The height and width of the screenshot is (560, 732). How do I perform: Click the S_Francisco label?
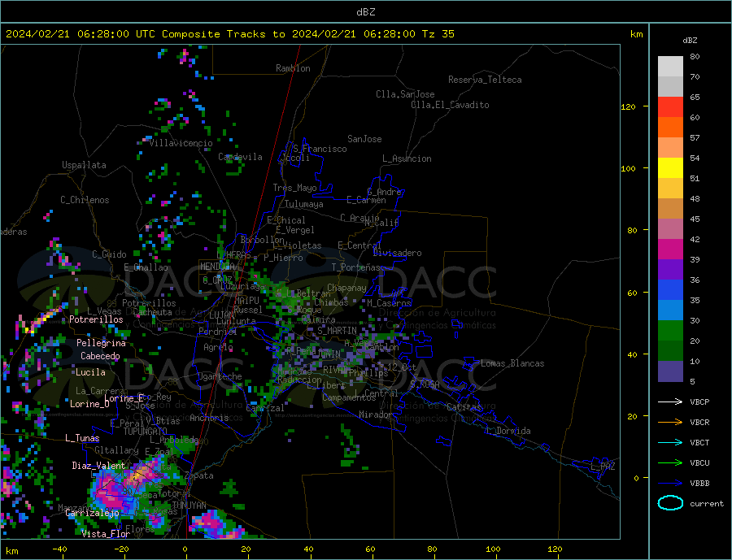(x=320, y=149)
